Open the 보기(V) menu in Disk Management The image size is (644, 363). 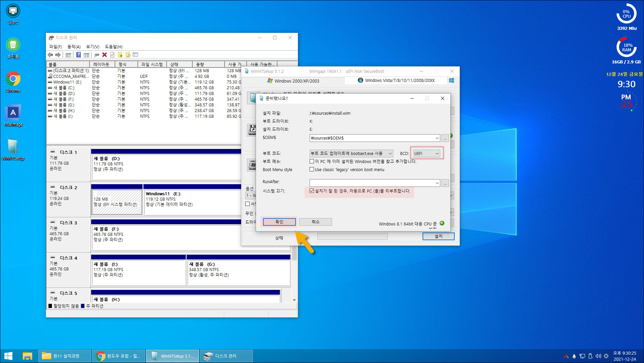pyautogui.click(x=92, y=47)
